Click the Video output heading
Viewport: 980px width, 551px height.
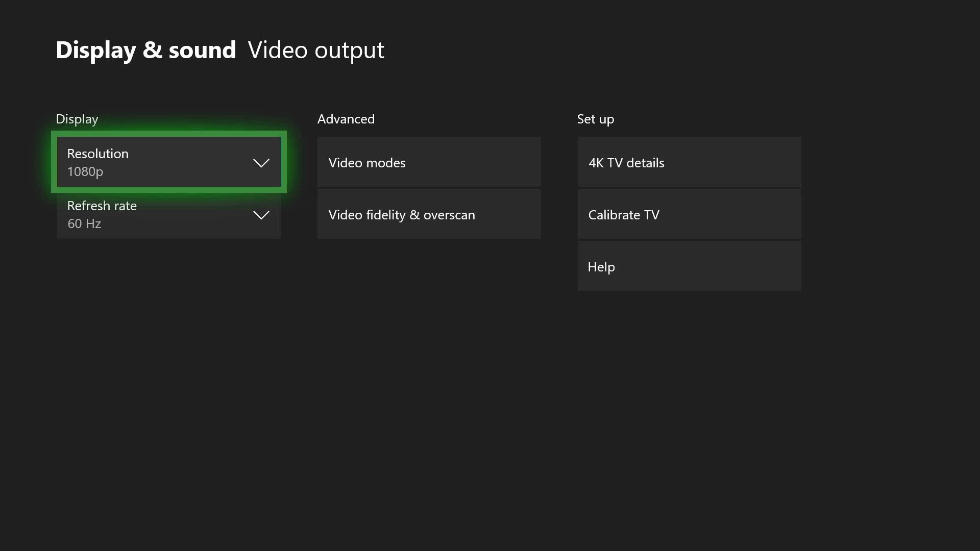(x=316, y=50)
